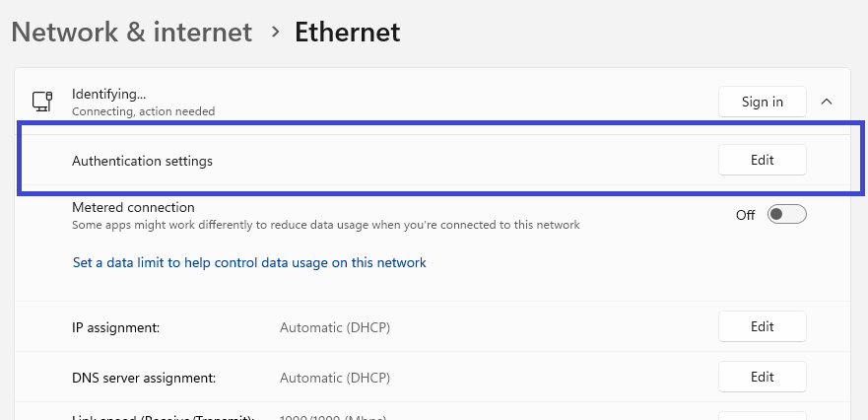Click the DNS server assignment label

143,378
